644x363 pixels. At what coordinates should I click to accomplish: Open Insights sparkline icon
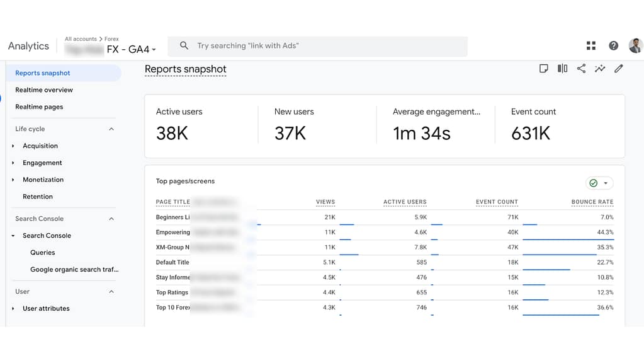point(600,69)
